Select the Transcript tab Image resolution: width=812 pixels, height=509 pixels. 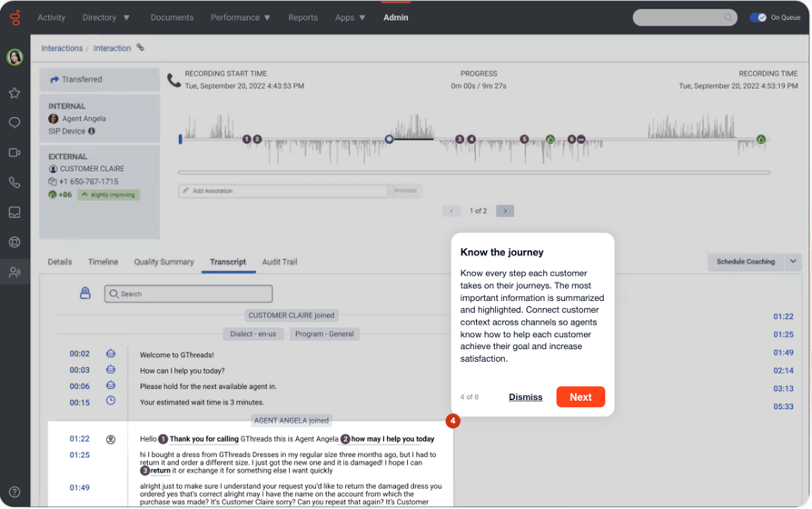pyautogui.click(x=228, y=262)
